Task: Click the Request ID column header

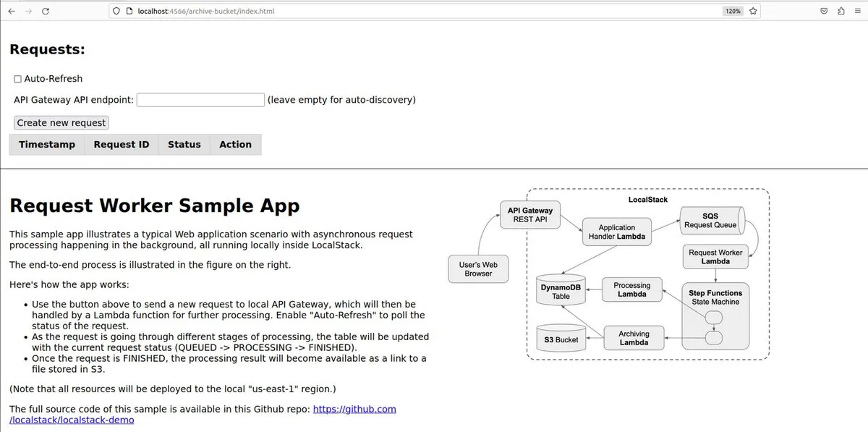Action: click(x=121, y=144)
